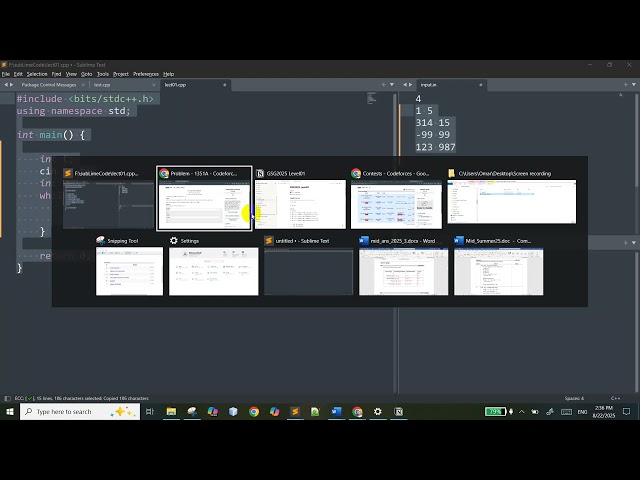The width and height of the screenshot is (640, 480).
Task: Open the Goto menu
Action: (87, 74)
